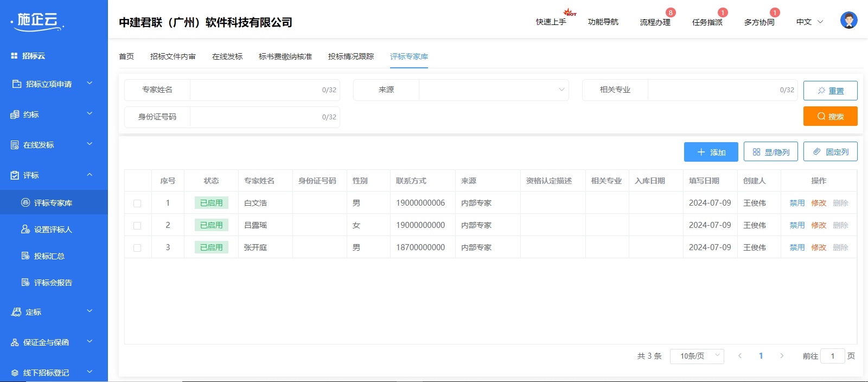Screen dimensions: 868x382
Task: Open the 10条/页 page size dropdown
Action: 697,356
